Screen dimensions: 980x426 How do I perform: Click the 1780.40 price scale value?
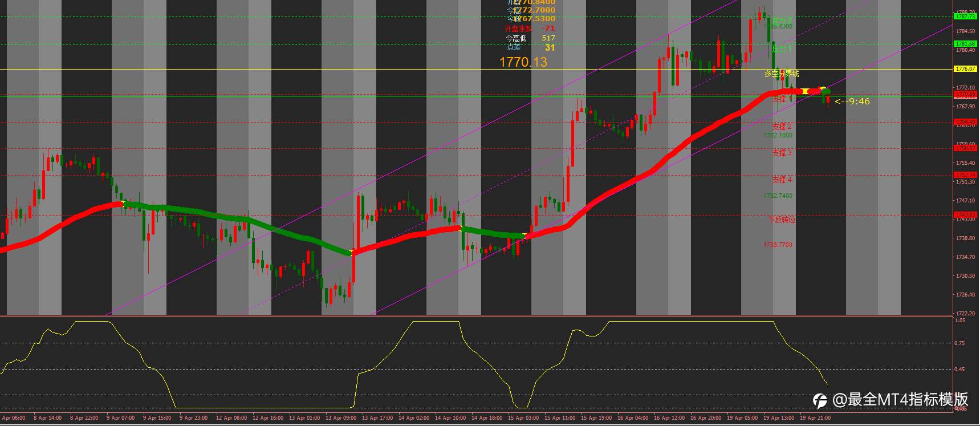point(965,50)
